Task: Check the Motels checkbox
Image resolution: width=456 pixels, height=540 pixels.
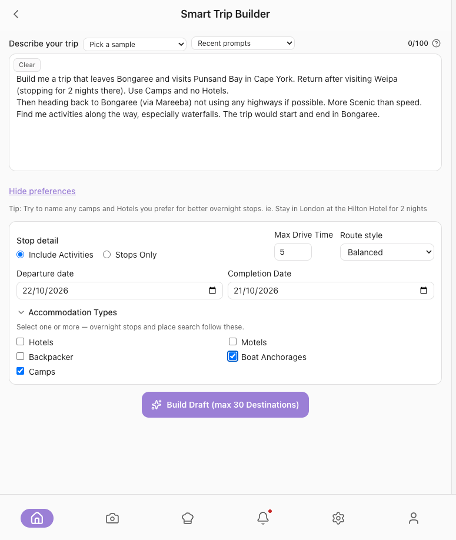Action: pyautogui.click(x=233, y=341)
